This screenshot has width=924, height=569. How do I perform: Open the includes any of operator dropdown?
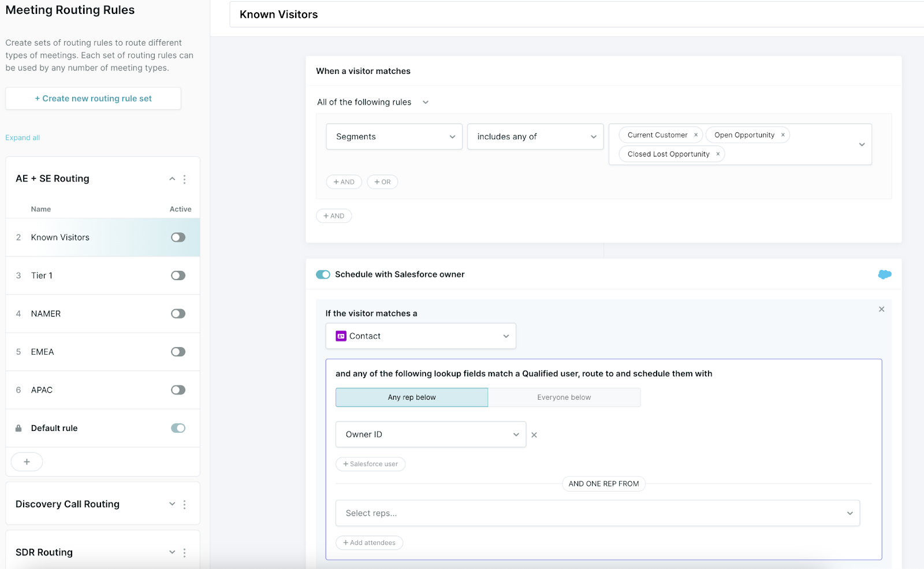535,137
